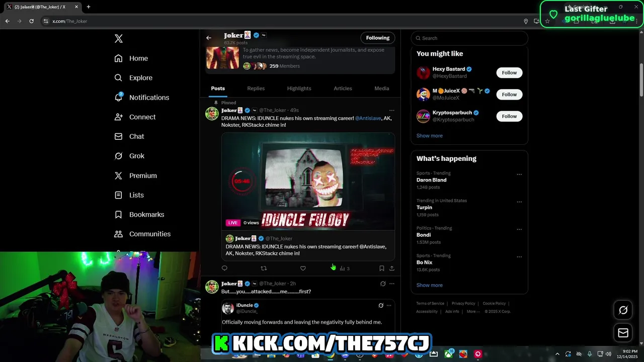The height and width of the screenshot is (362, 644).
Task: Open Privacy Policy link
Action: pyautogui.click(x=463, y=304)
